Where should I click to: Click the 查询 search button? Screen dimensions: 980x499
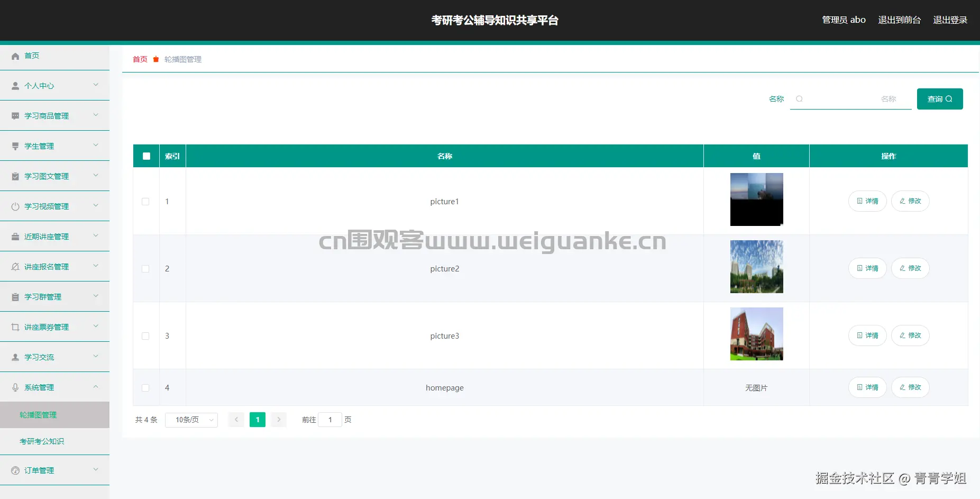point(940,98)
